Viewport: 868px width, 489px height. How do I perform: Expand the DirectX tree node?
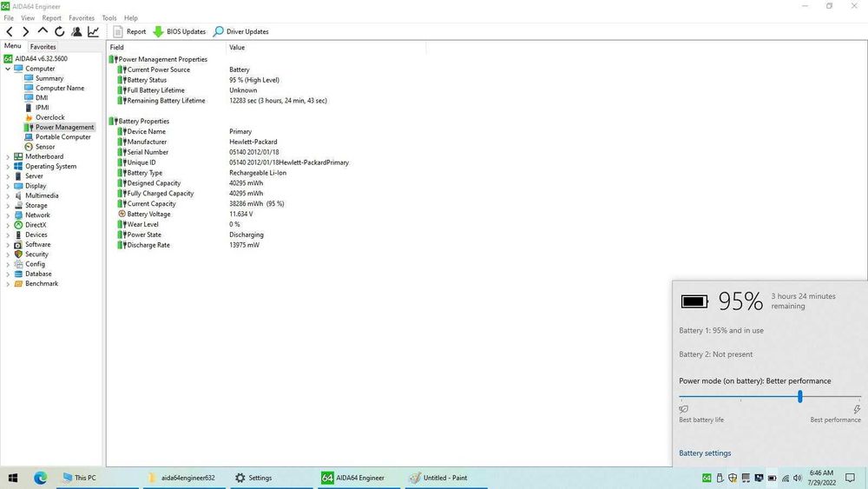pos(8,225)
